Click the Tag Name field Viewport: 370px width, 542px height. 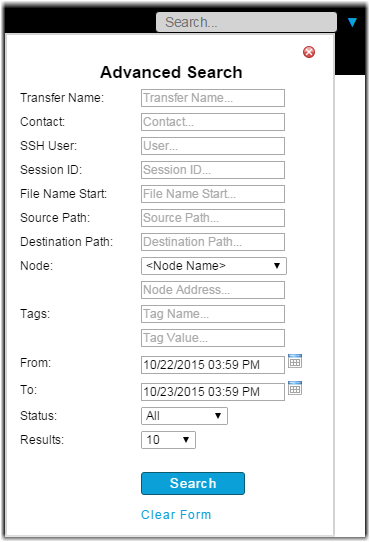(213, 314)
